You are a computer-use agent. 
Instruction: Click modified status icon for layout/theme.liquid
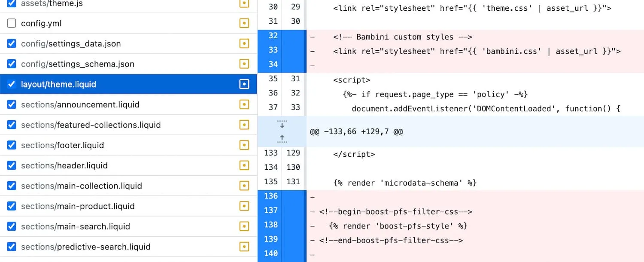click(x=244, y=84)
